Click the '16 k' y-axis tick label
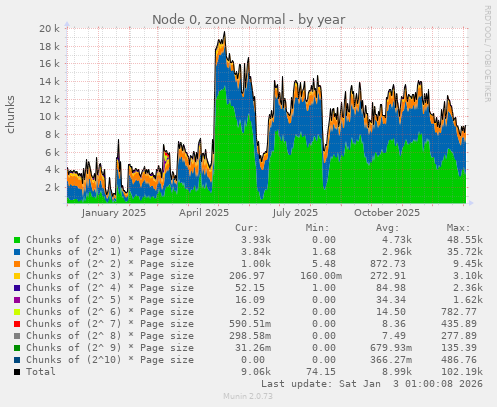Image resolution: width=497 pixels, height=407 pixels. (x=49, y=64)
